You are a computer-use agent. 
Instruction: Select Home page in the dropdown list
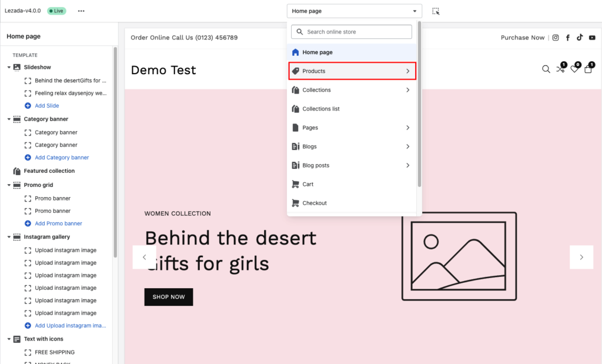coord(352,52)
